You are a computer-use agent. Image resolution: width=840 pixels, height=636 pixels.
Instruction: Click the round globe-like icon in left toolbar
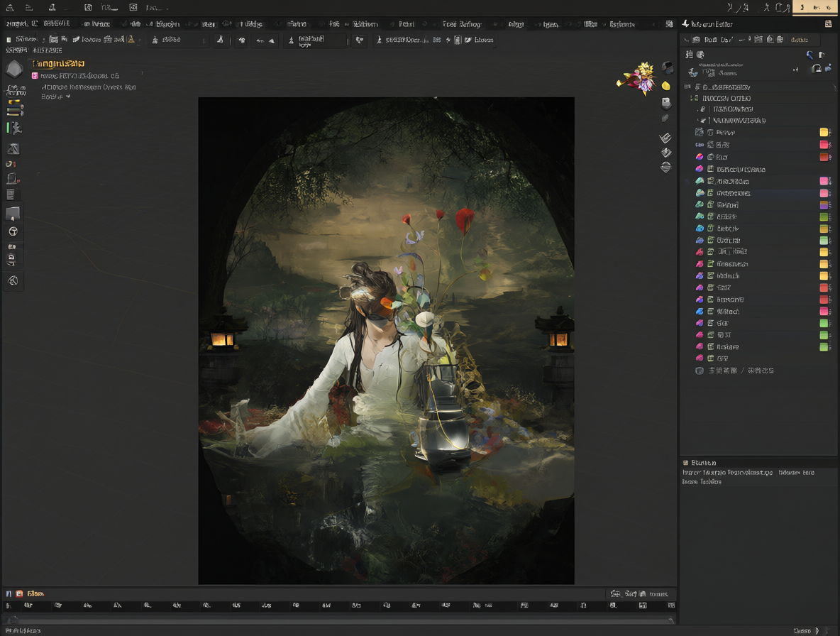pos(13,231)
